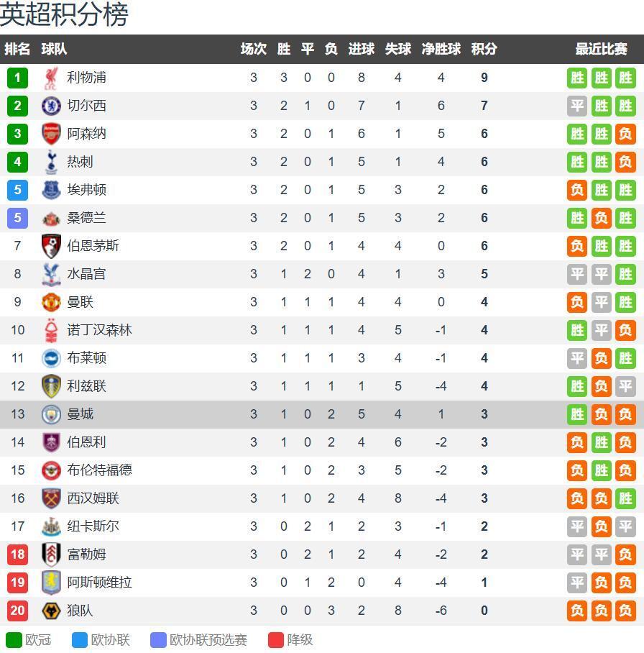
Task: Toggle Chelsea's 平 draw result badge
Action: coord(577,106)
